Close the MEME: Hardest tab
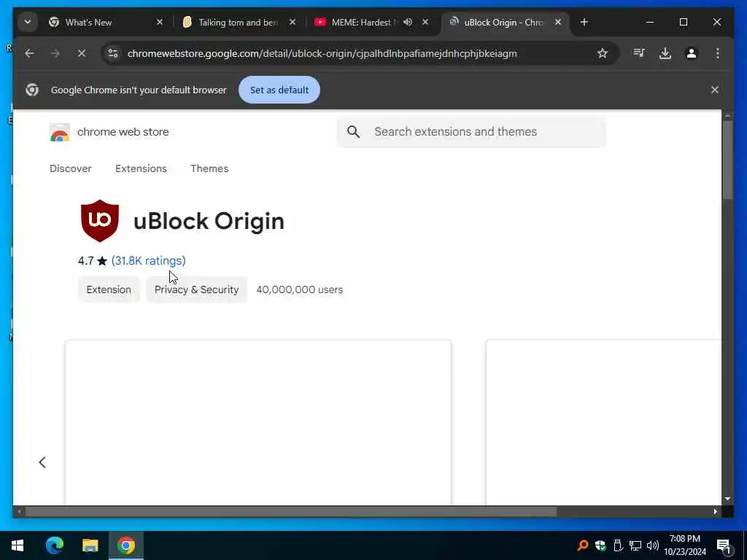Viewport: 747px width, 560px height. coord(425,22)
